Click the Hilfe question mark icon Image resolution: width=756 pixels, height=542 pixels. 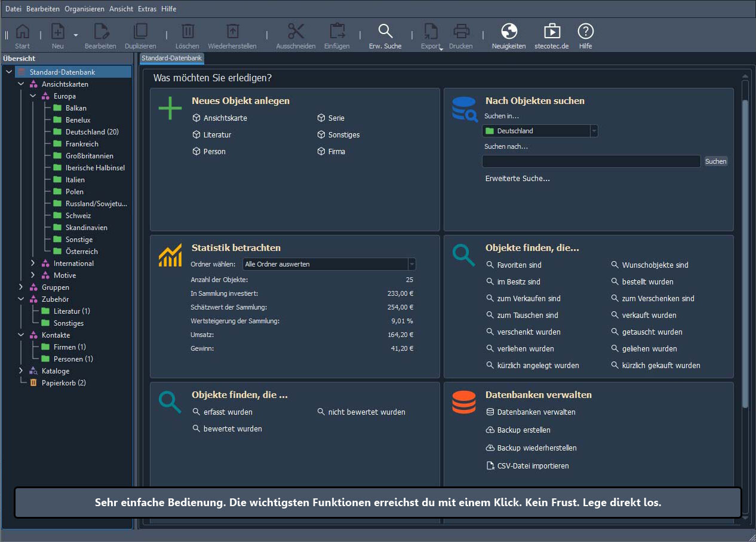[x=585, y=32]
